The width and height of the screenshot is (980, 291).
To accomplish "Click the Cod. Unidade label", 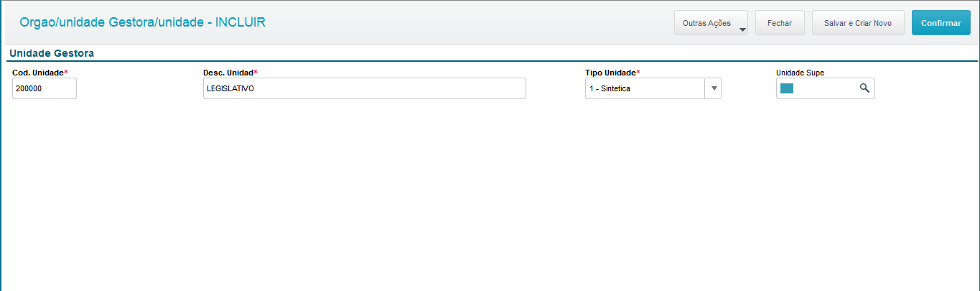I will pos(37,73).
